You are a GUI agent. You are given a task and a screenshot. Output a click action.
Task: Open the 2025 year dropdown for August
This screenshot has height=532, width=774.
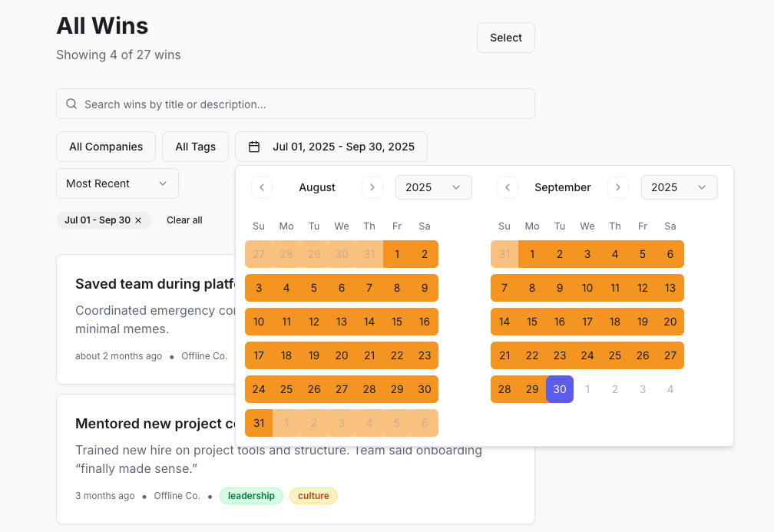433,187
